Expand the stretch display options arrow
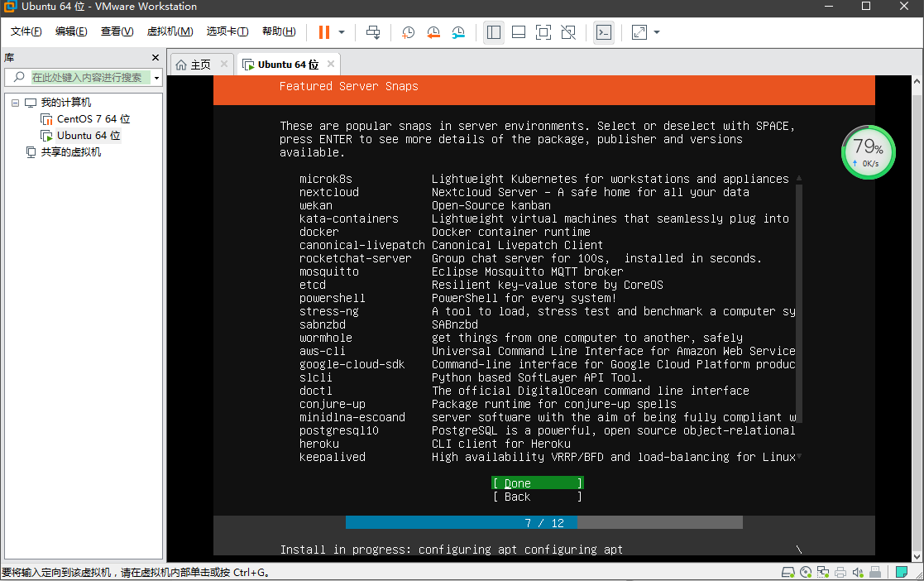The image size is (924, 581). click(657, 31)
